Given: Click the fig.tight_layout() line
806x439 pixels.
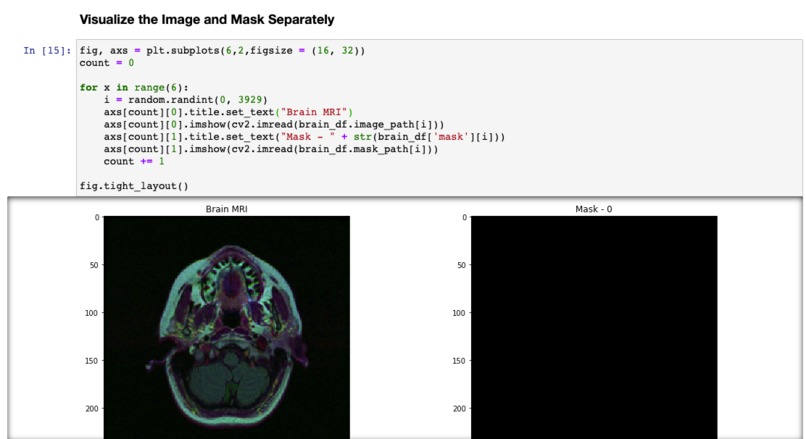Looking at the screenshot, I should pos(134,186).
